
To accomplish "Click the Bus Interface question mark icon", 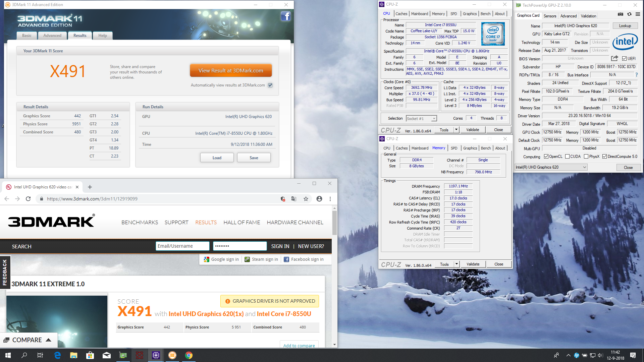I will pos(636,75).
